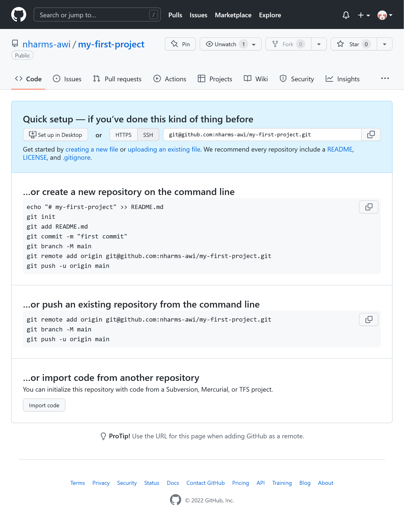Open Security footer link

[127, 483]
